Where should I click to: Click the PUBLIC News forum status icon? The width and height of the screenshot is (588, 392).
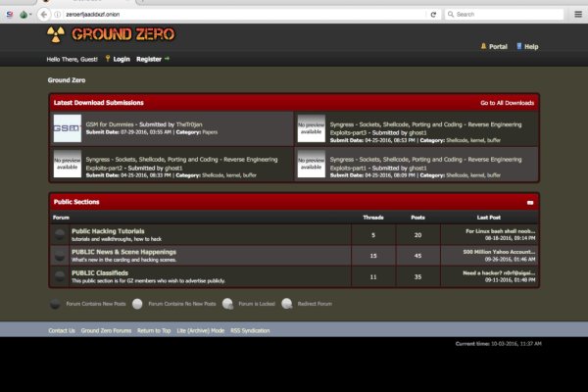[60, 255]
